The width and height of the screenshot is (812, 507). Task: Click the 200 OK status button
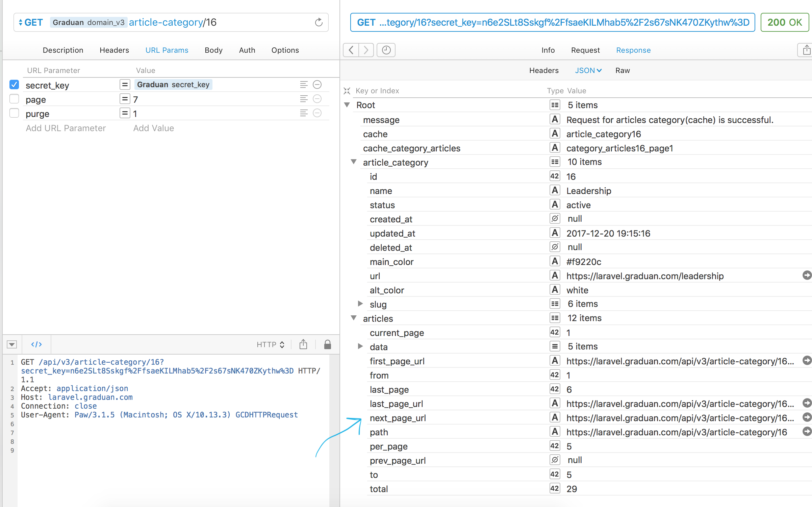(x=784, y=22)
